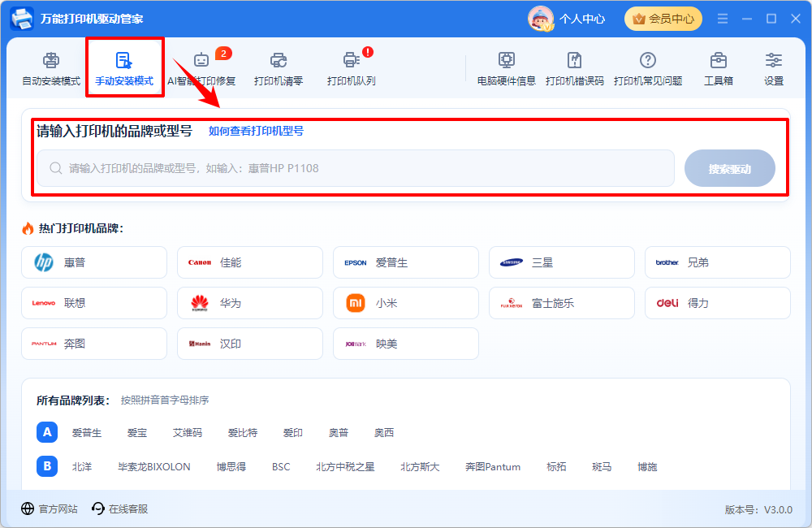The image size is (812, 528).
Task: Choose 艾维码 in the brand list
Action: (x=188, y=433)
